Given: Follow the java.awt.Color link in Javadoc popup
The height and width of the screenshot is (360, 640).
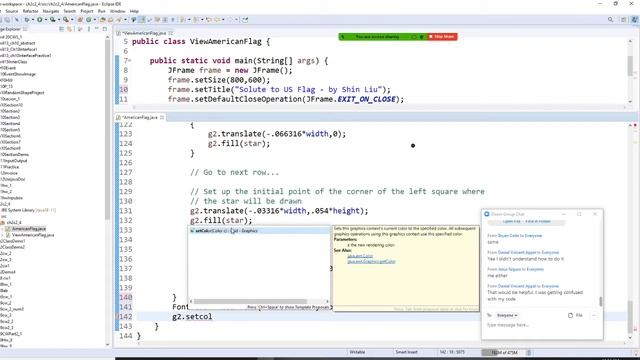Looking at the screenshot, I should [x=360, y=256].
